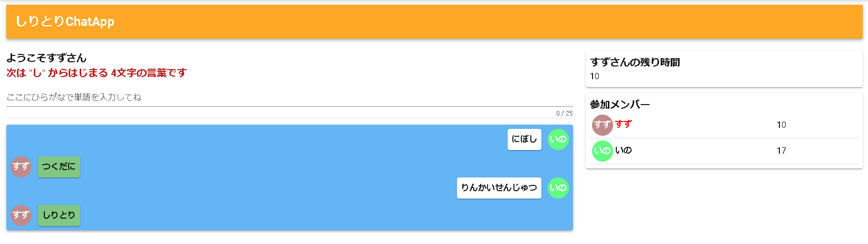The image size is (868, 244).
Task: Select the つくだに chat bubble
Action: click(x=59, y=167)
